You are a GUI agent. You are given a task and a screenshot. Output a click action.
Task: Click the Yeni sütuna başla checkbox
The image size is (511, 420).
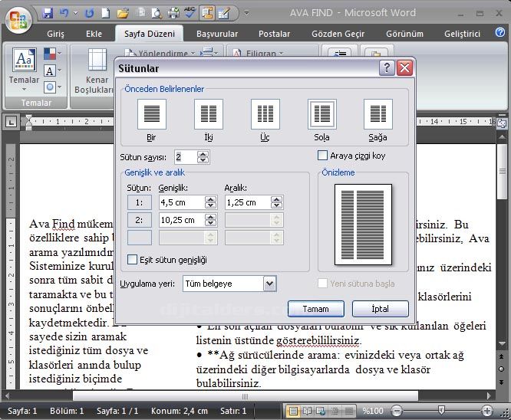tap(322, 284)
